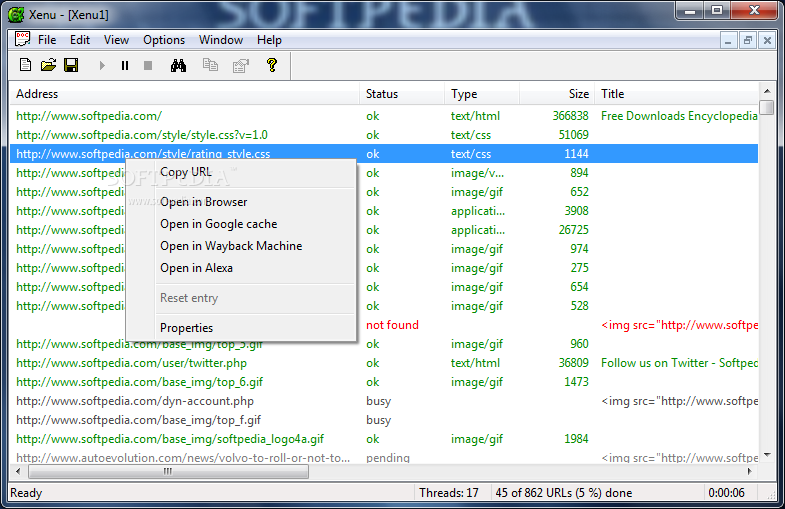The width and height of the screenshot is (785, 509).
Task: Click the document icon left of File menu
Action: (23, 39)
